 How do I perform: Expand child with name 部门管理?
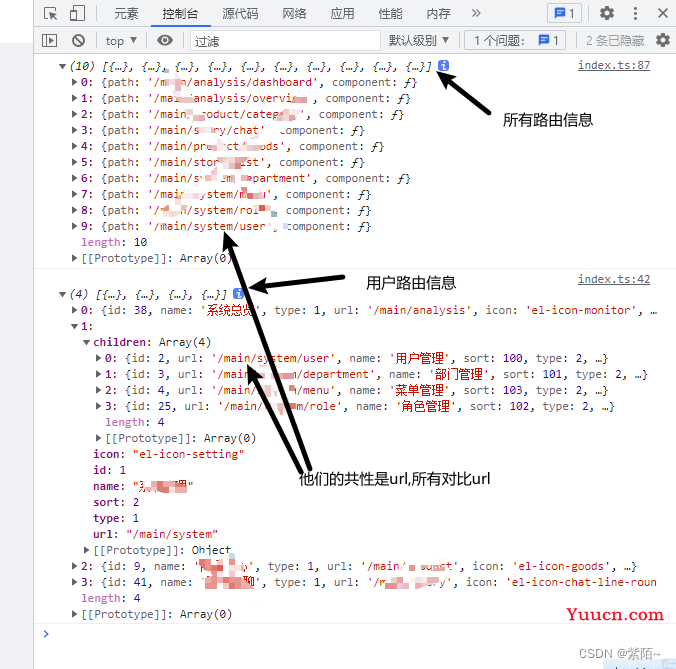(99, 374)
